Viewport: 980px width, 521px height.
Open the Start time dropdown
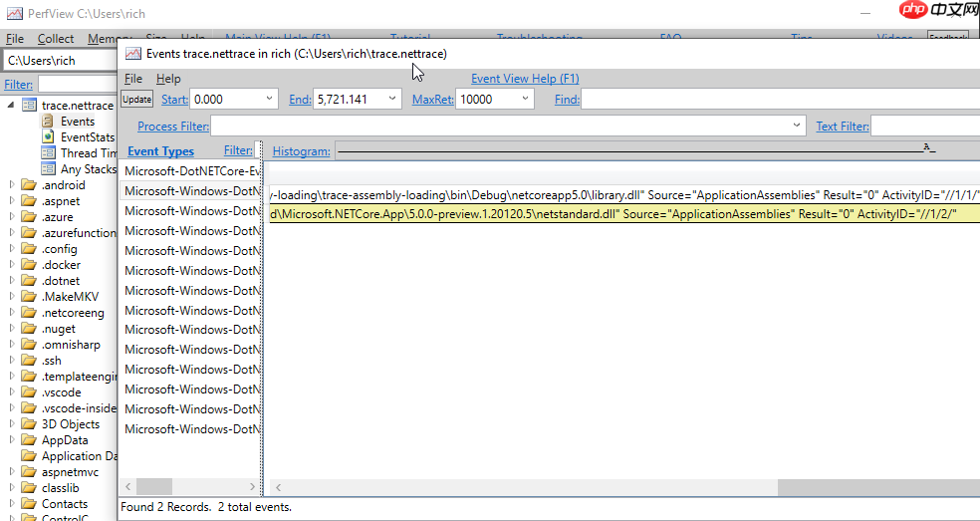pos(269,99)
